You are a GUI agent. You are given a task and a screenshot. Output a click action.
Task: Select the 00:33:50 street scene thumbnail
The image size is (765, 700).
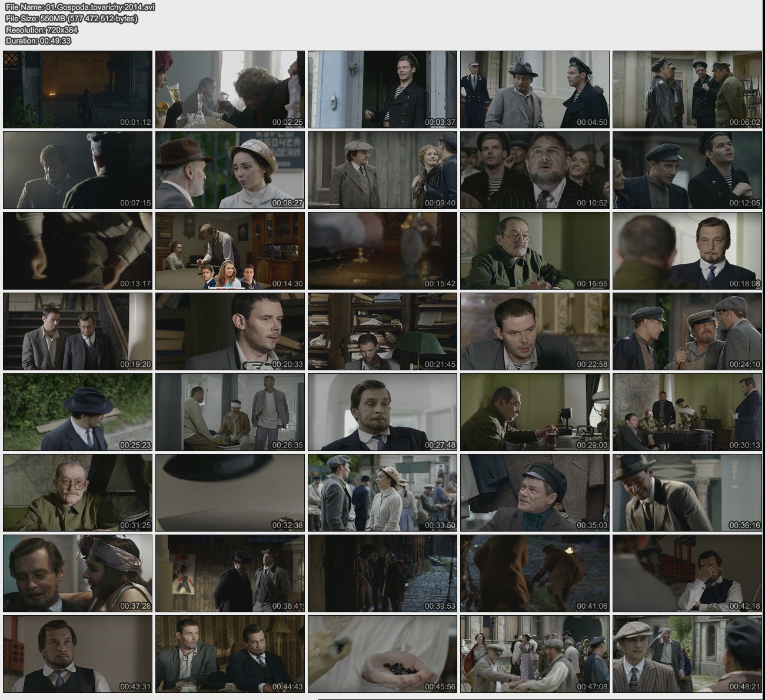pyautogui.click(x=382, y=493)
